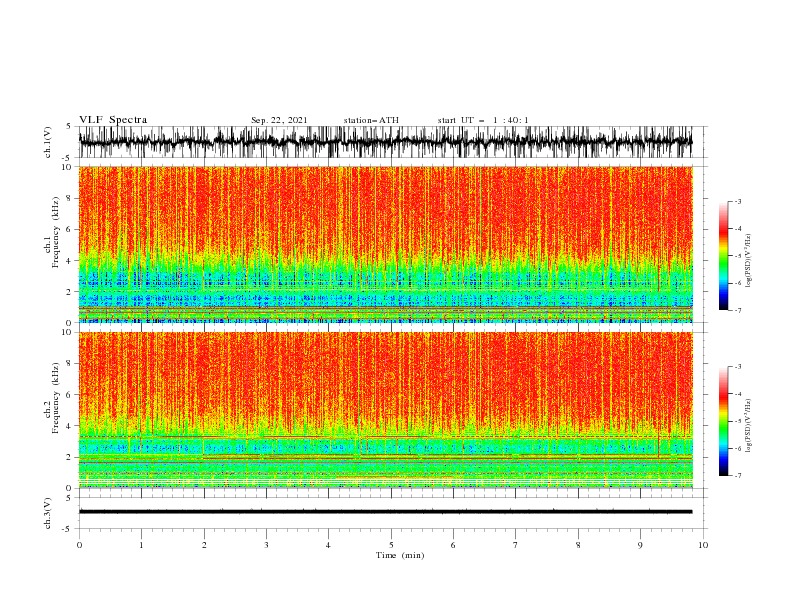Click the ch.1 colorbar "log(PSD)(V²/Hz)" label

749,261
